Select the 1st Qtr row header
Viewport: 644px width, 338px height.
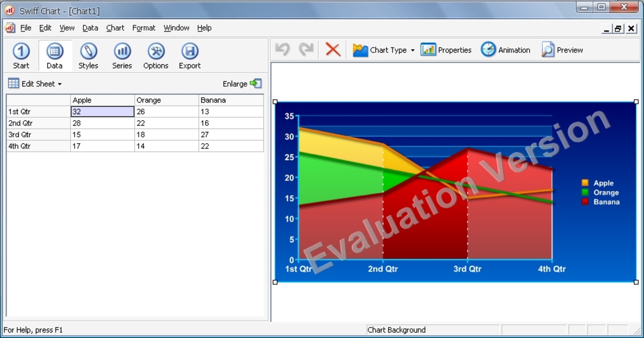(38, 112)
